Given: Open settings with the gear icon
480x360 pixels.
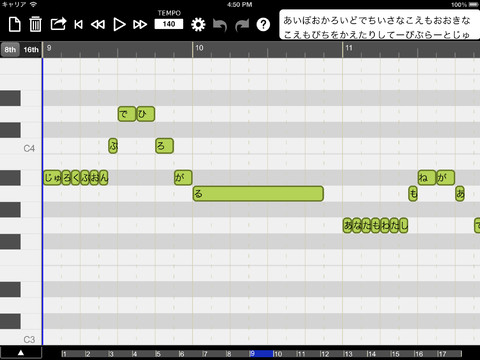Looking at the screenshot, I should 198,25.
